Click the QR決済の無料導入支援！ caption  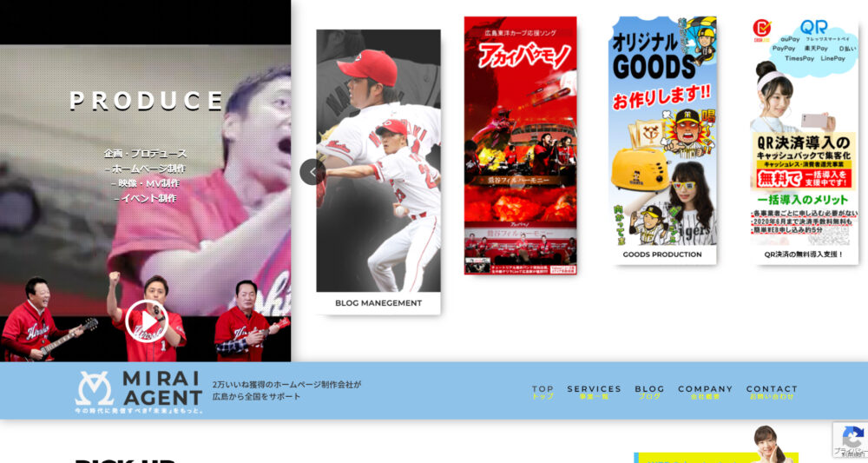coord(804,255)
